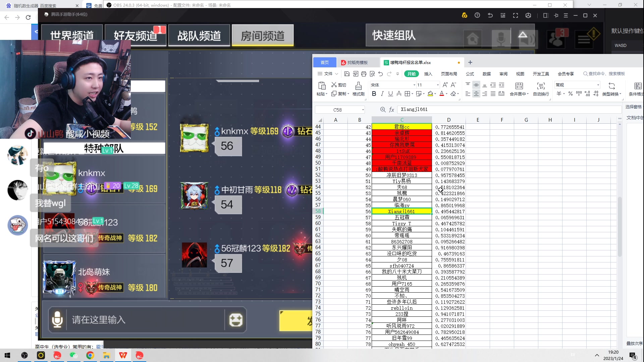Switch to 战队频道 chat channel

click(x=199, y=35)
